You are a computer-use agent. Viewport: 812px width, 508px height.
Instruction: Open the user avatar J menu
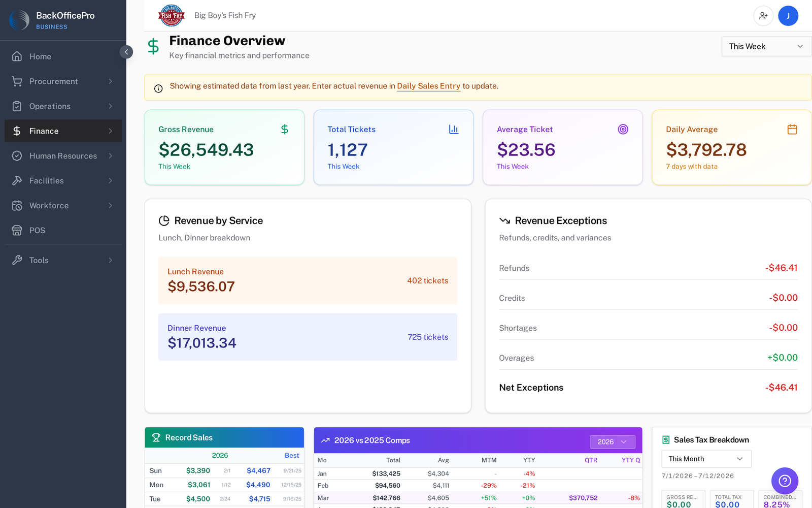[788, 16]
